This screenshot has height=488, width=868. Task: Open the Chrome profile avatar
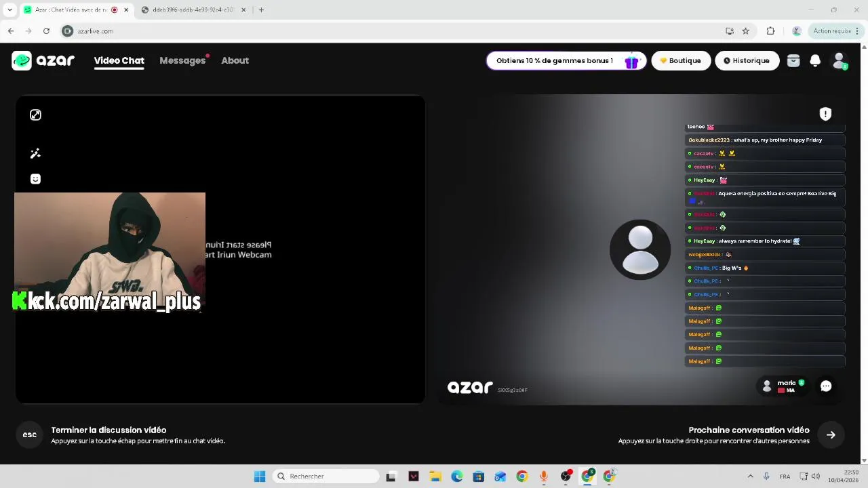coord(797,30)
